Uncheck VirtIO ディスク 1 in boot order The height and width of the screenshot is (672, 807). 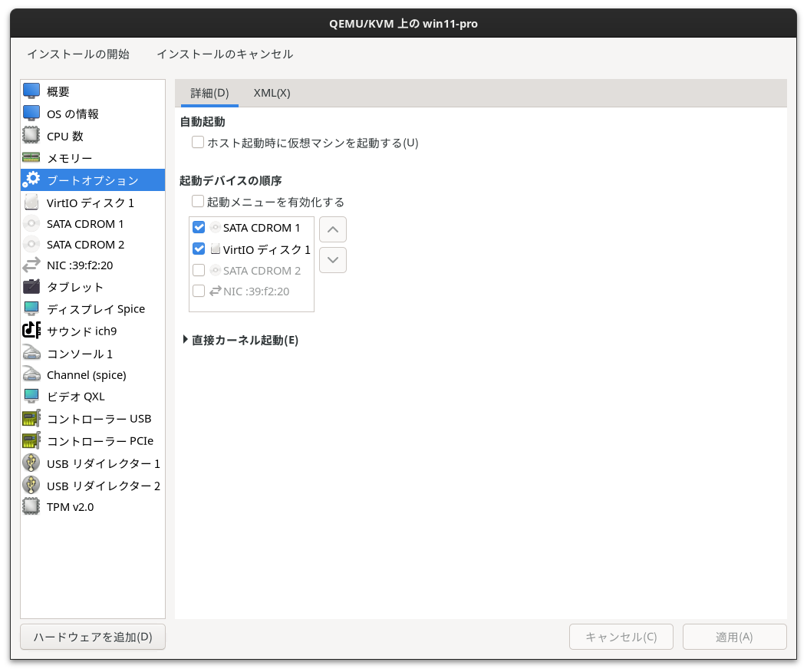point(198,249)
